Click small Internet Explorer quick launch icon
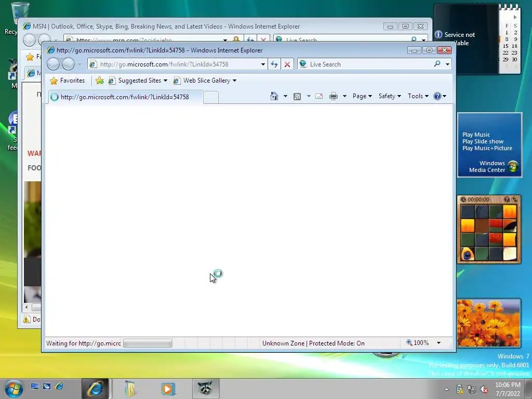Screen dimensions: 532x399 pyautogui.click(x=59, y=386)
